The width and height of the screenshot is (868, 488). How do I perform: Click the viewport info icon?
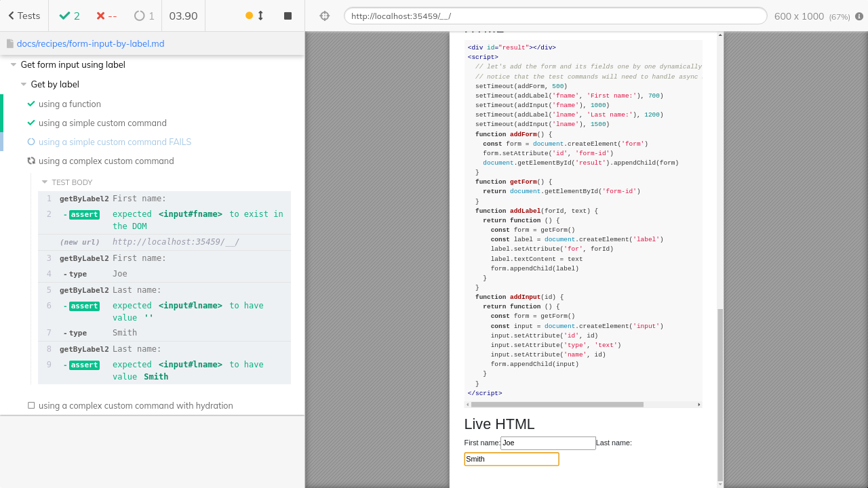point(859,16)
